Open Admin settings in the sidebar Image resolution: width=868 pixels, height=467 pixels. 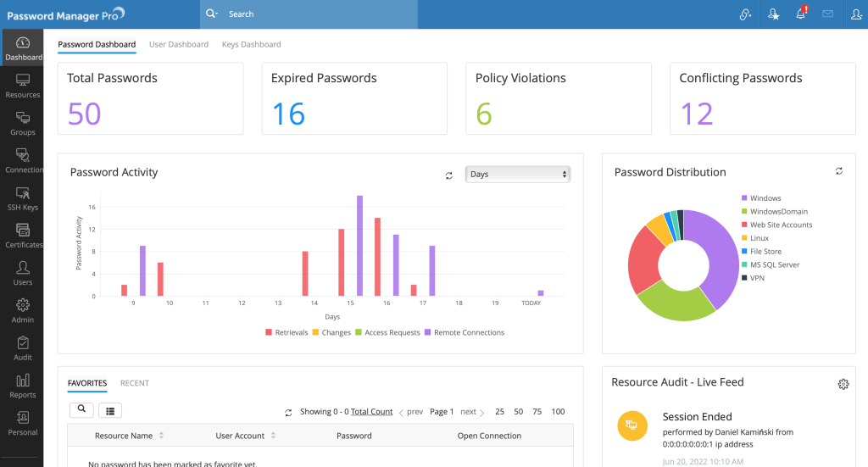(x=21, y=311)
